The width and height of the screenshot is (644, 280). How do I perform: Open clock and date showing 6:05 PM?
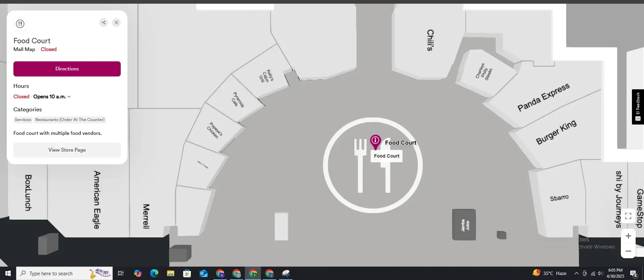pyautogui.click(x=615, y=273)
